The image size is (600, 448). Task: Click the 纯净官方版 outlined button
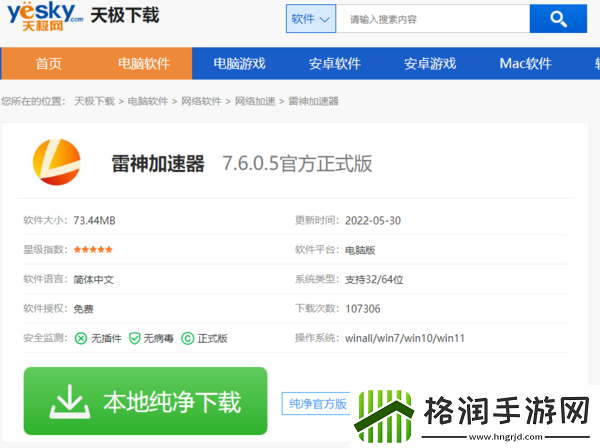pos(316,404)
